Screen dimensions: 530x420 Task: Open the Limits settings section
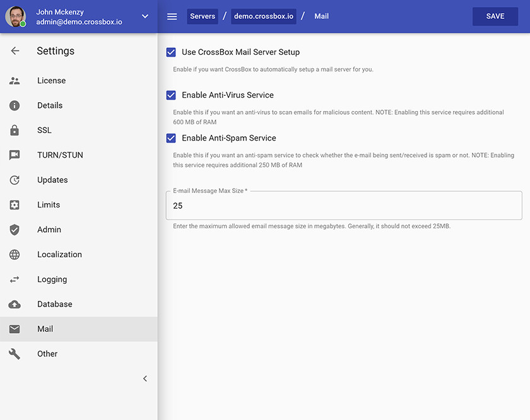(79, 205)
